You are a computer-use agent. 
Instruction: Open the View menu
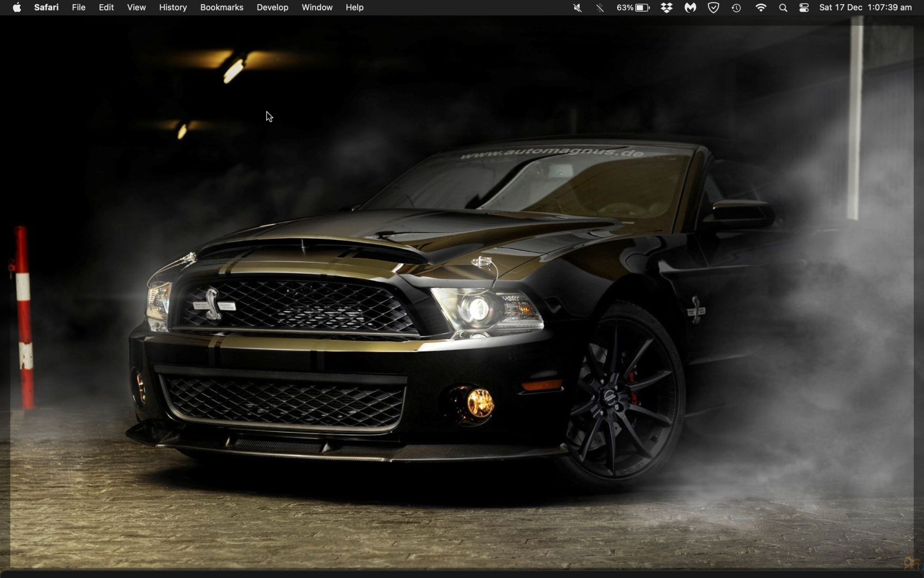[x=136, y=7]
